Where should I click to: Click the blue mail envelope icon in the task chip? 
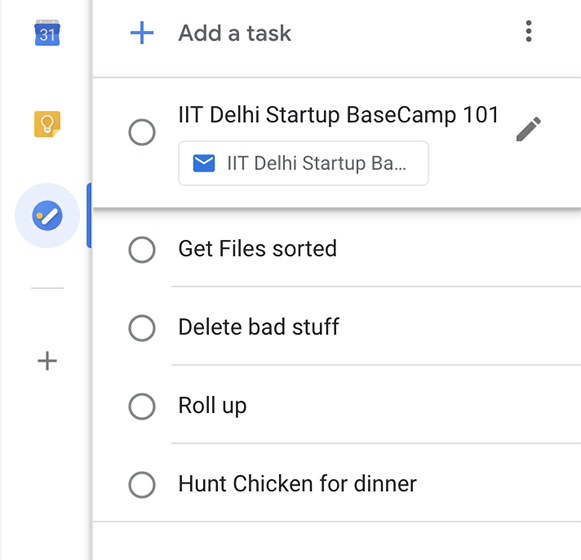(204, 163)
